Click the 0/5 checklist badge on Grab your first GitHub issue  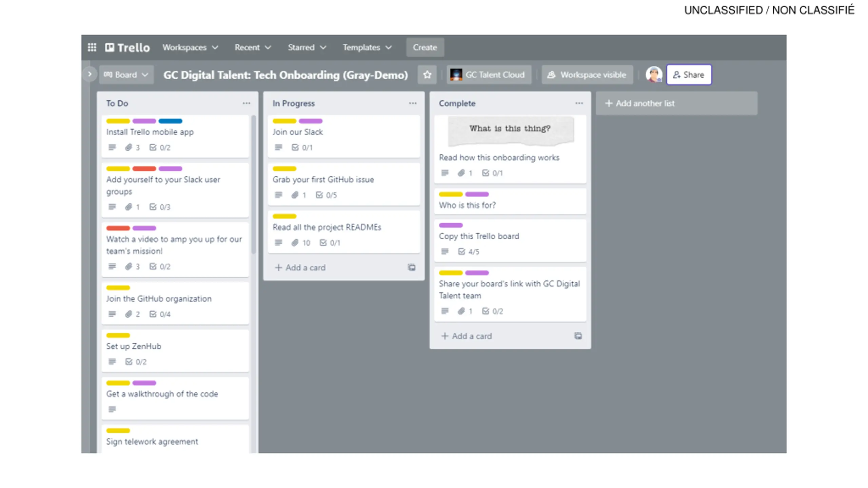[327, 195]
